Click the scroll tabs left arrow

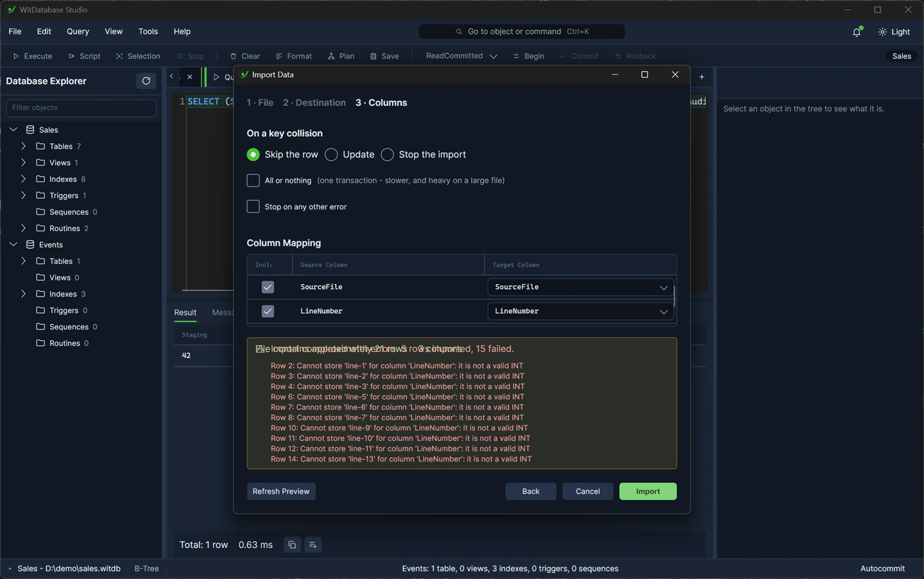click(171, 77)
